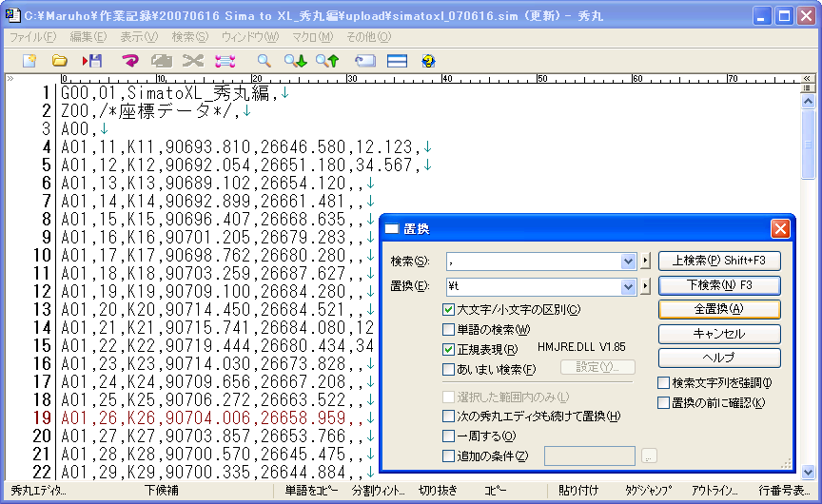
Task: Enable 検索文字列を強調 checkbox
Action: click(x=663, y=383)
